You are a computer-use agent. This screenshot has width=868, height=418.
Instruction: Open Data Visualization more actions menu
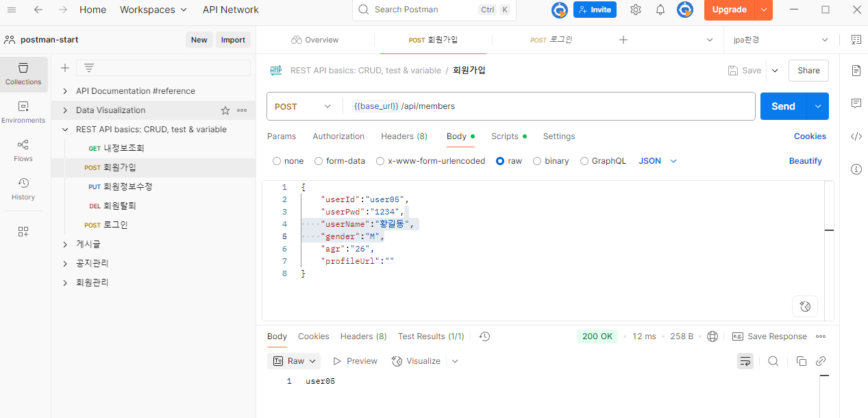242,110
